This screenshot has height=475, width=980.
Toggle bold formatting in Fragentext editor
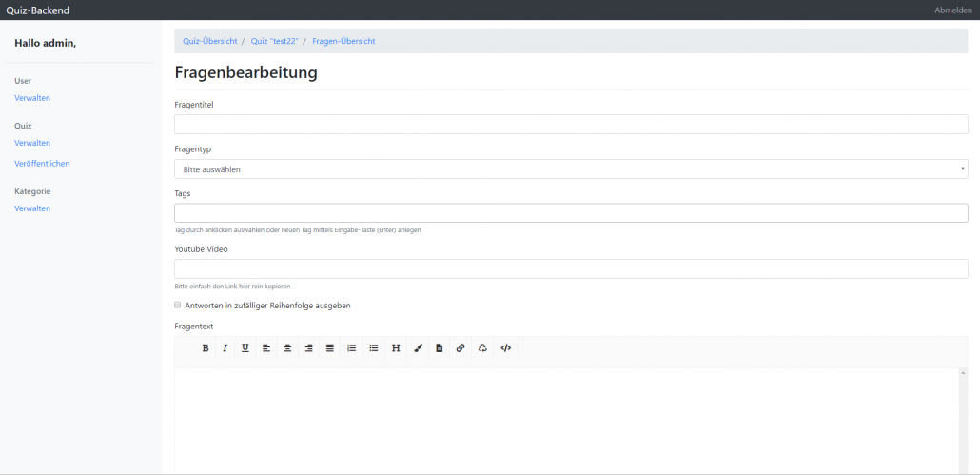coord(205,348)
